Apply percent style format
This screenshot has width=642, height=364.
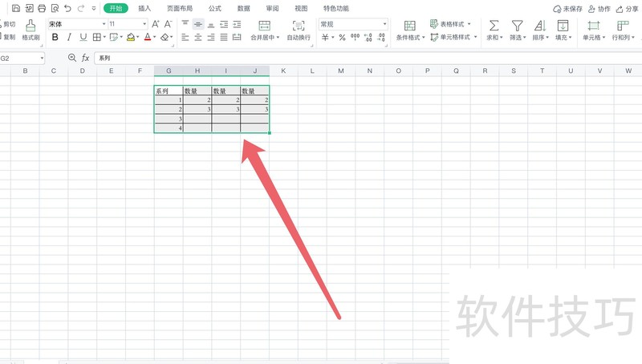pyautogui.click(x=343, y=37)
